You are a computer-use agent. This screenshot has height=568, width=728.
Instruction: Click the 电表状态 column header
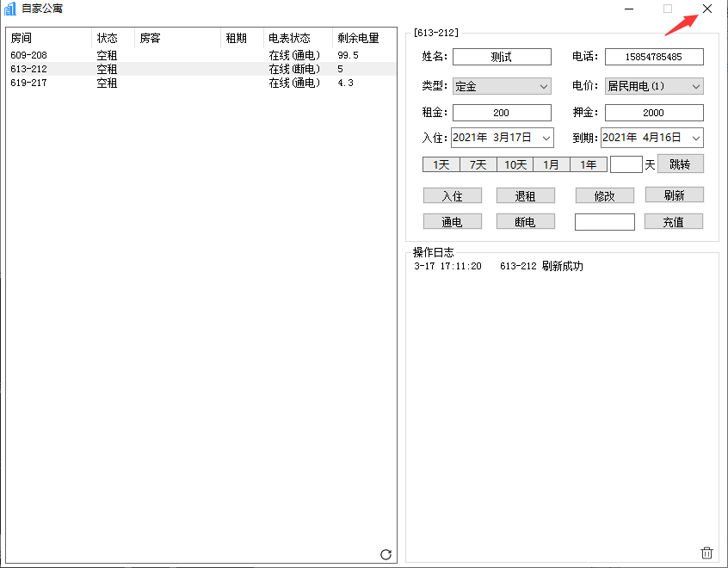(x=298, y=38)
